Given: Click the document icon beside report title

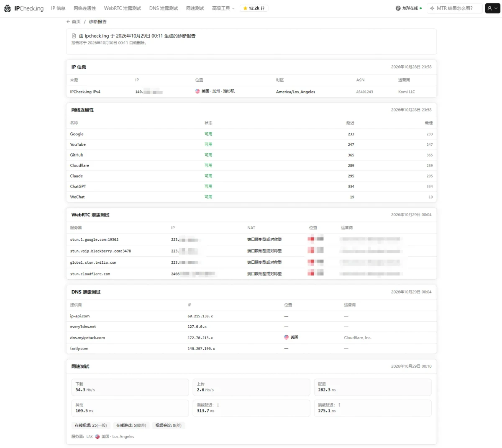Looking at the screenshot, I should click(74, 36).
